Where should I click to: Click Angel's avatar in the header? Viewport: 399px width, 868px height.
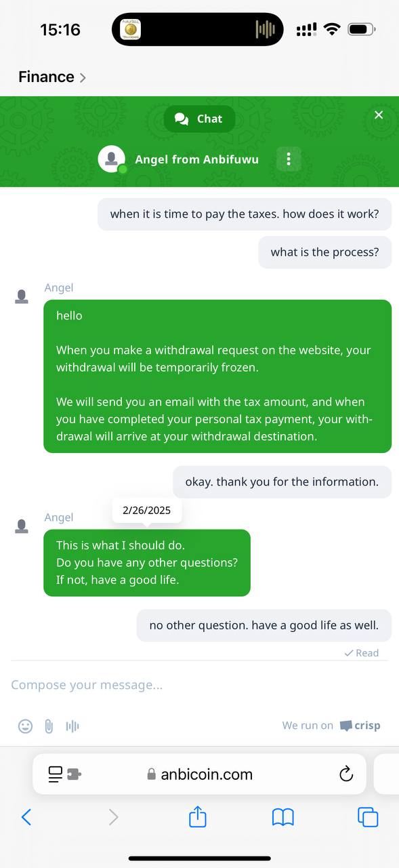pyautogui.click(x=112, y=159)
